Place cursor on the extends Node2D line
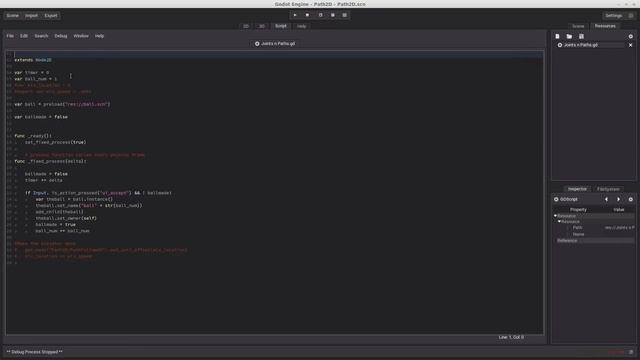The height and width of the screenshot is (360, 640). (33, 60)
